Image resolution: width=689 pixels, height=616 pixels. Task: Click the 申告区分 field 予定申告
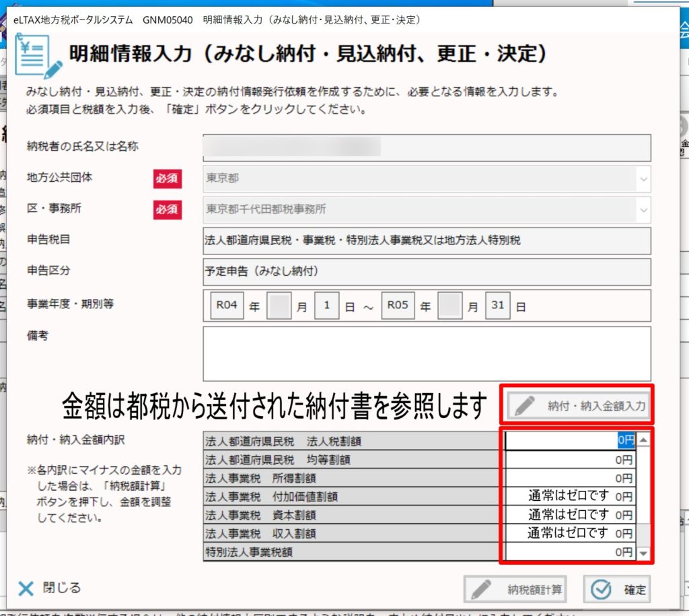click(x=427, y=272)
